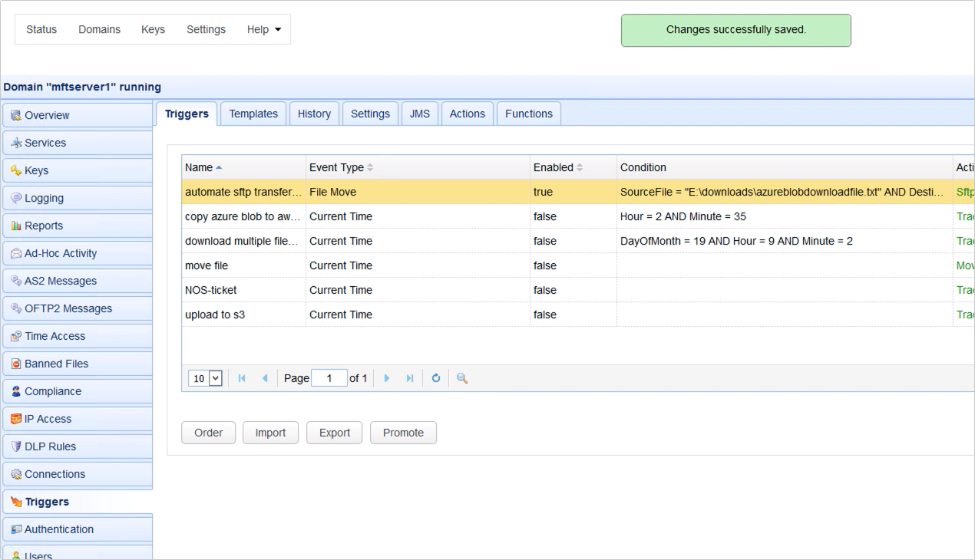This screenshot has width=975, height=560.
Task: Switch to the Actions tab
Action: pos(467,113)
